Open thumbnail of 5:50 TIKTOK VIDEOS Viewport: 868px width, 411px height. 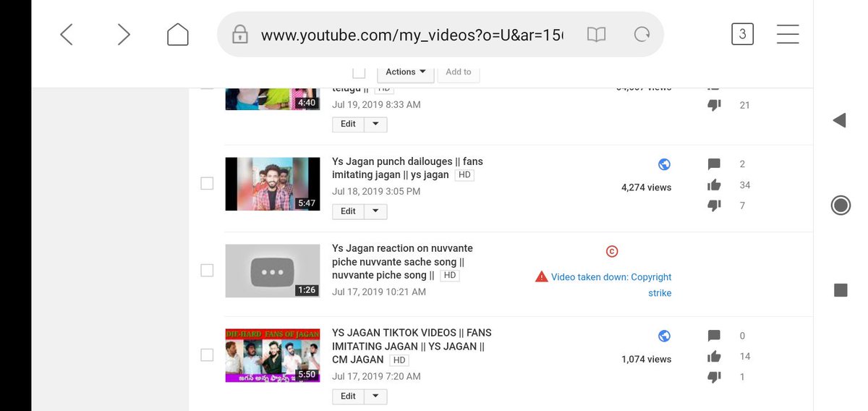pos(273,355)
